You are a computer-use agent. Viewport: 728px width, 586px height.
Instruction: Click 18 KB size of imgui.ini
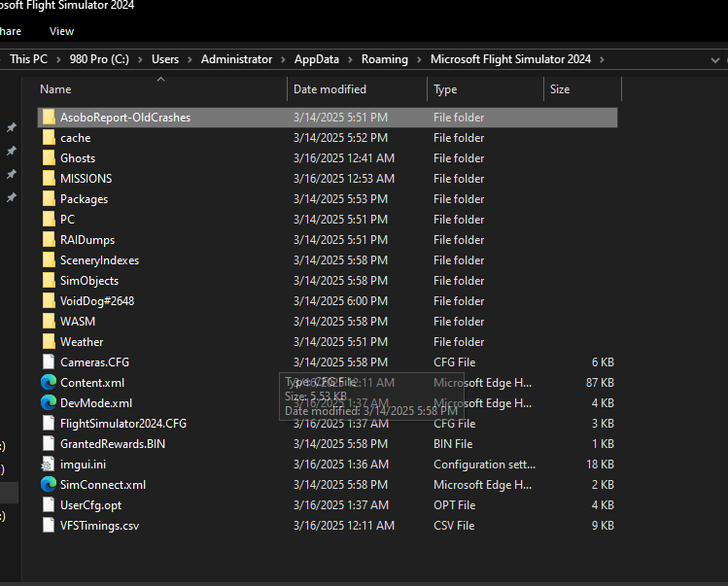point(600,465)
